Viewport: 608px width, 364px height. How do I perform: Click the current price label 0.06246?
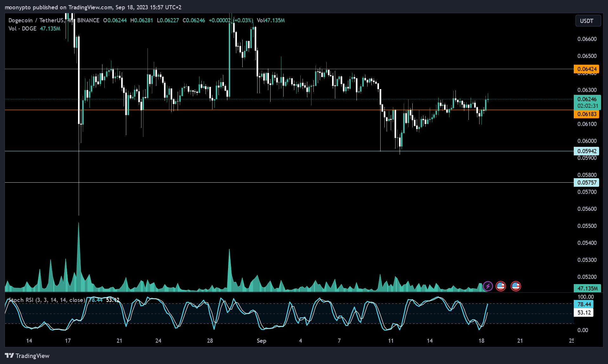(587, 99)
